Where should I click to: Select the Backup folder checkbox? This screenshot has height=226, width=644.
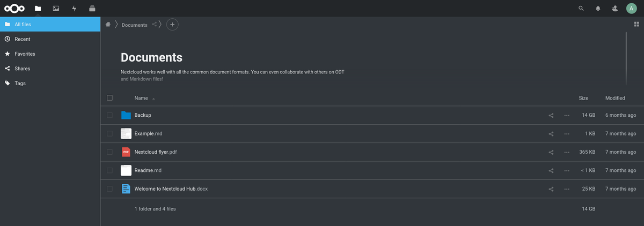tap(109, 115)
